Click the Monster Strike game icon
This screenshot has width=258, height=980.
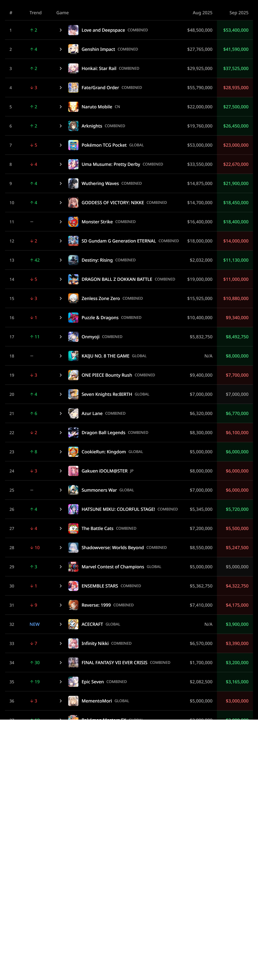point(73,222)
